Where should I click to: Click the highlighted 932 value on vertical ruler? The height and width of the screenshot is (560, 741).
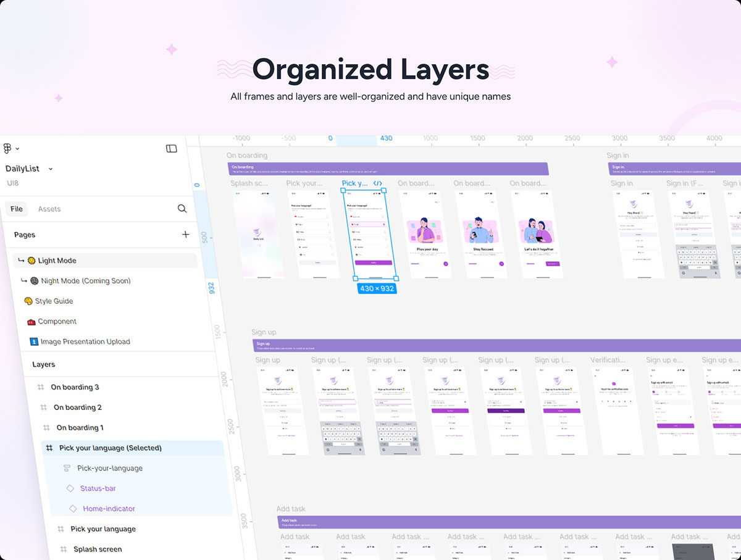[x=211, y=287]
